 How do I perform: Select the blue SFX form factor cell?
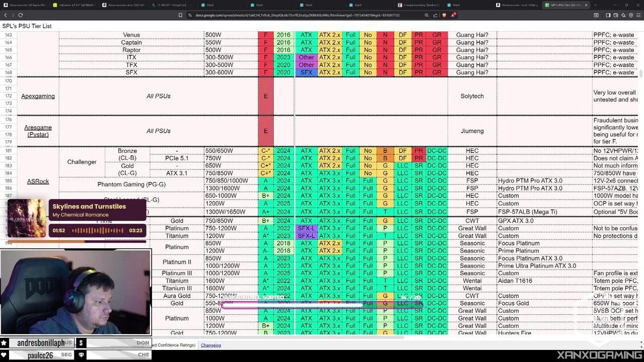click(x=306, y=72)
